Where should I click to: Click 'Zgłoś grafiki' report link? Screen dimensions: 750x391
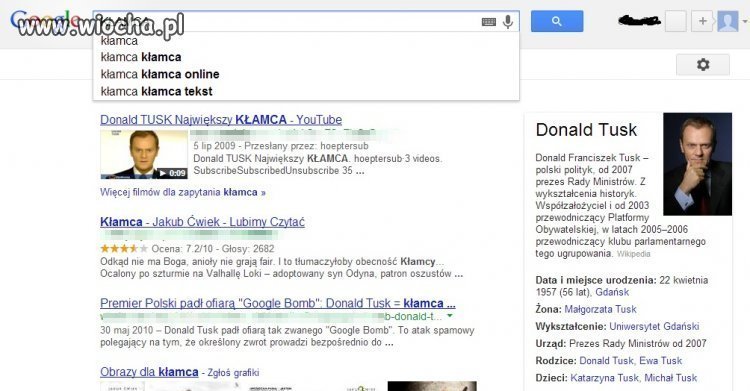233,372
